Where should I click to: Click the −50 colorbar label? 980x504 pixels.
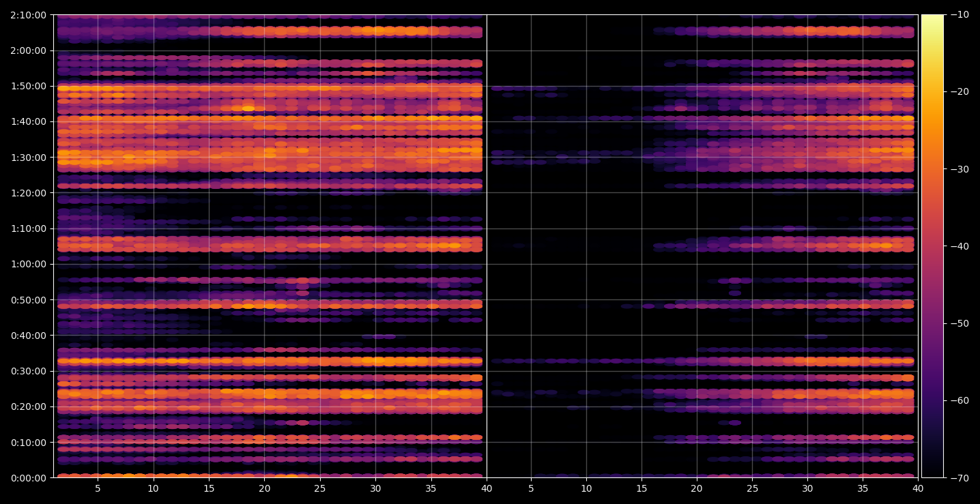coord(960,323)
